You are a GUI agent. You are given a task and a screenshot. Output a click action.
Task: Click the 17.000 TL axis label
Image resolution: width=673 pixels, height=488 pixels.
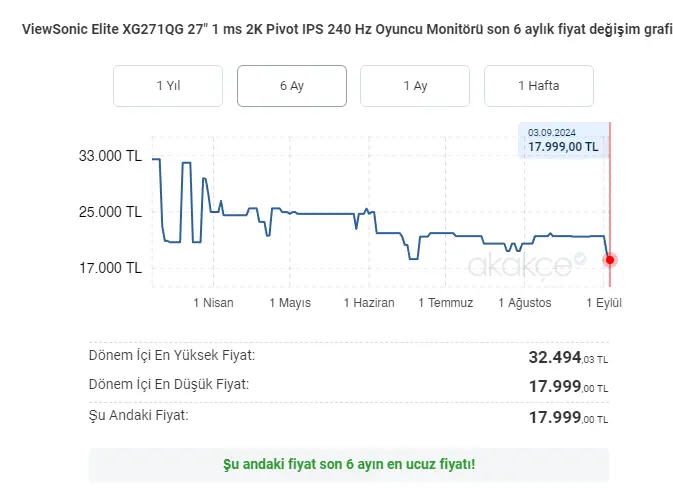[x=110, y=268]
